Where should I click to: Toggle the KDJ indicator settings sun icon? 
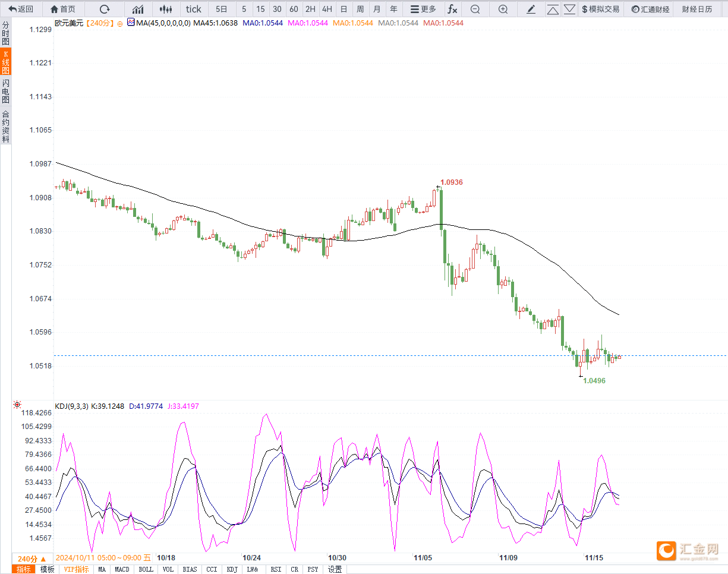pyautogui.click(x=17, y=405)
